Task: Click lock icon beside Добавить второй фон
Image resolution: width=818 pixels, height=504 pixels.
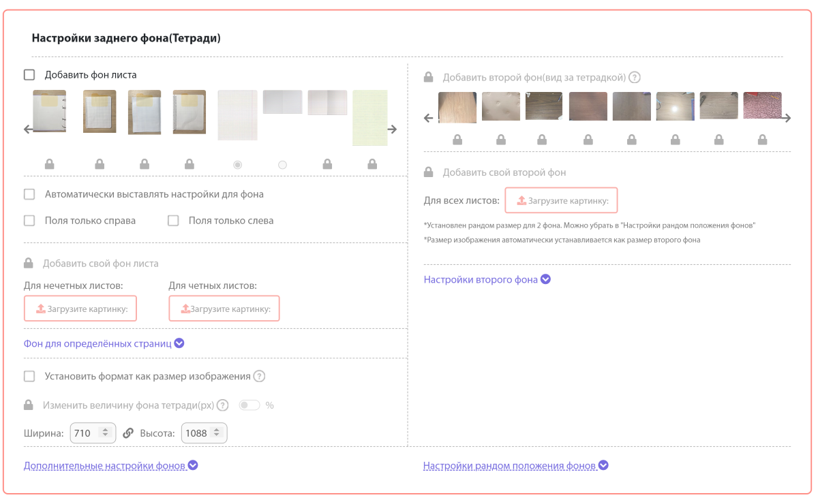Action: (429, 77)
